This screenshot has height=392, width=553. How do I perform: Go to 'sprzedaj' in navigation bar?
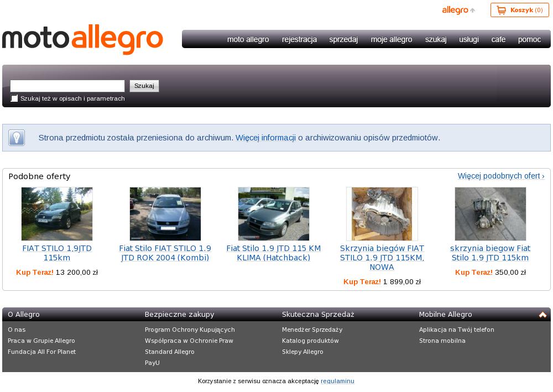tap(343, 39)
